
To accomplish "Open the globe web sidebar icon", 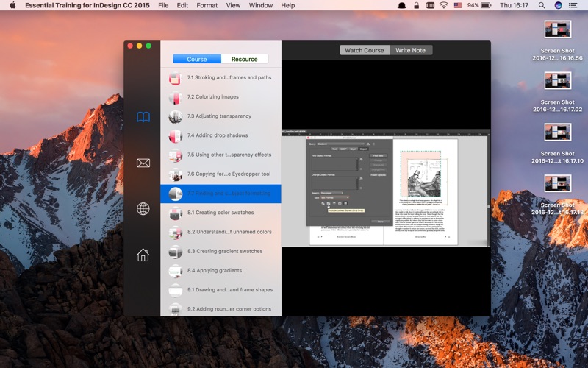I will coord(143,209).
